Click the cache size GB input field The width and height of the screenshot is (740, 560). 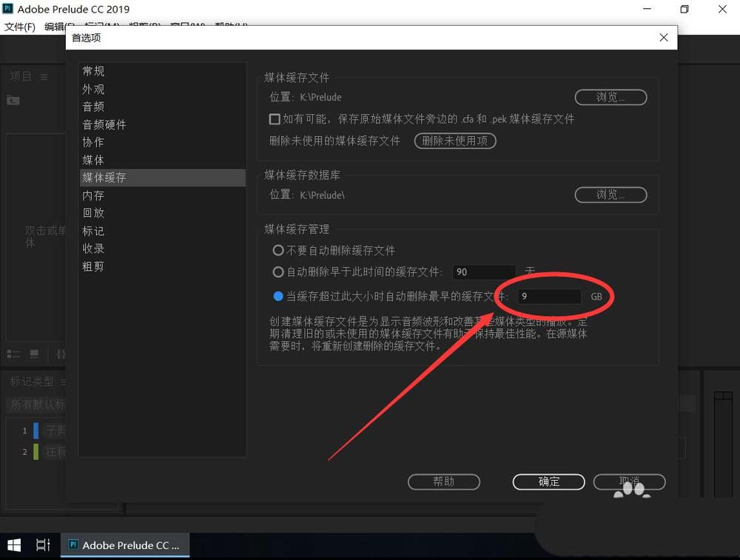click(x=548, y=297)
